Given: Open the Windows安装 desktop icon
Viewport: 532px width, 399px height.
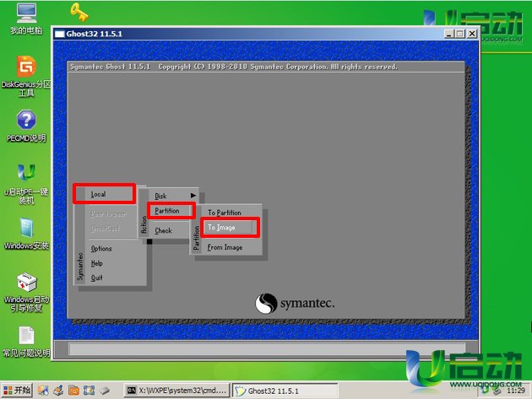Looking at the screenshot, I should pyautogui.click(x=26, y=234).
